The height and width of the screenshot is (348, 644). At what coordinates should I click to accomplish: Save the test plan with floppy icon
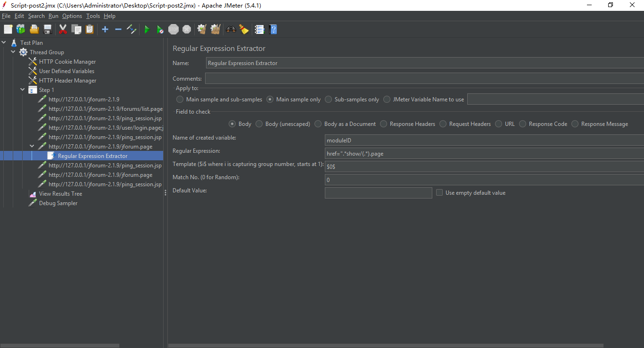pyautogui.click(x=47, y=29)
